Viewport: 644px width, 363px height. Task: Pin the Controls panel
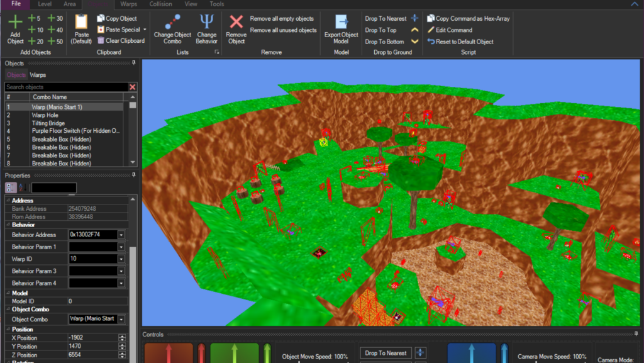coord(636,334)
